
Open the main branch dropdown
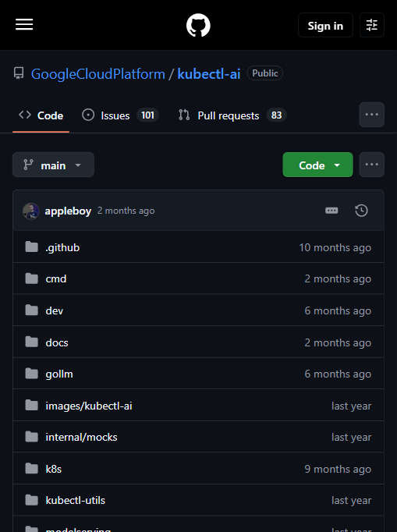[x=53, y=165]
